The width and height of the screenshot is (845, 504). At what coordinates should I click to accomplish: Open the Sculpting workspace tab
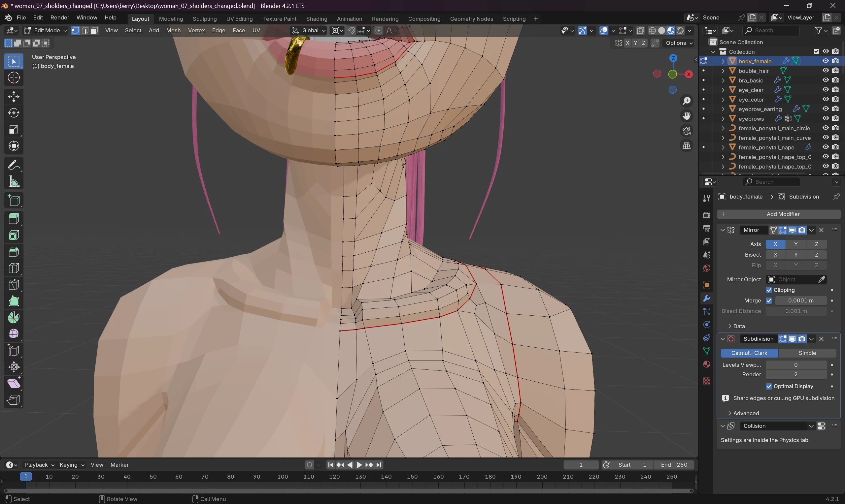click(x=204, y=19)
